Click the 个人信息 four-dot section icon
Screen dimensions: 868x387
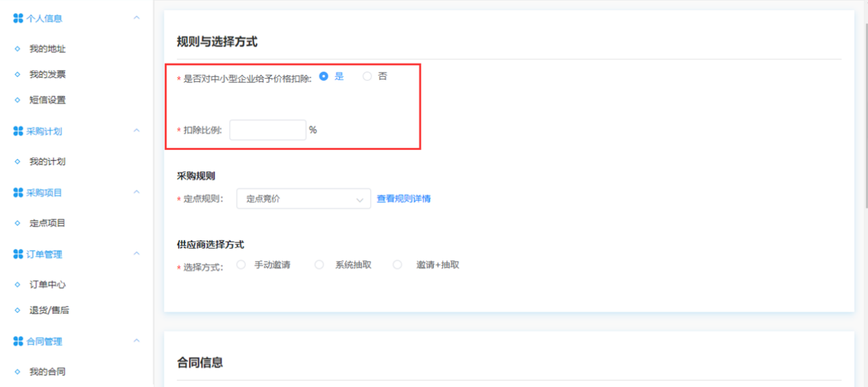pos(18,18)
